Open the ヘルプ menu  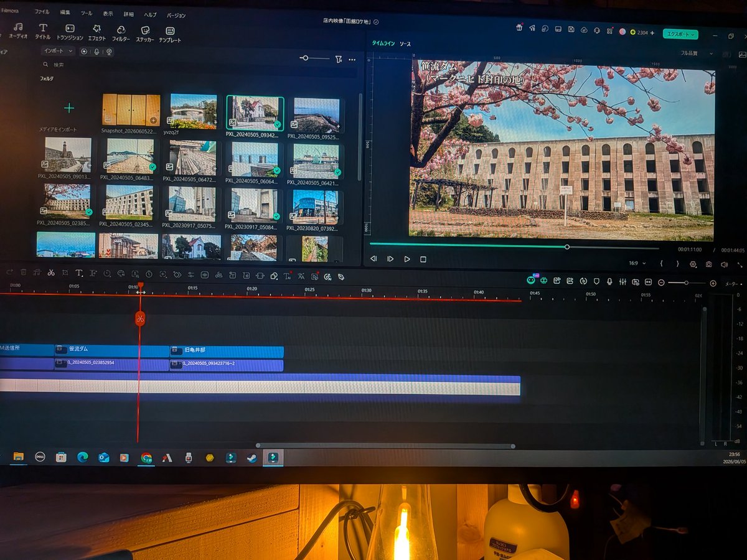click(x=150, y=14)
